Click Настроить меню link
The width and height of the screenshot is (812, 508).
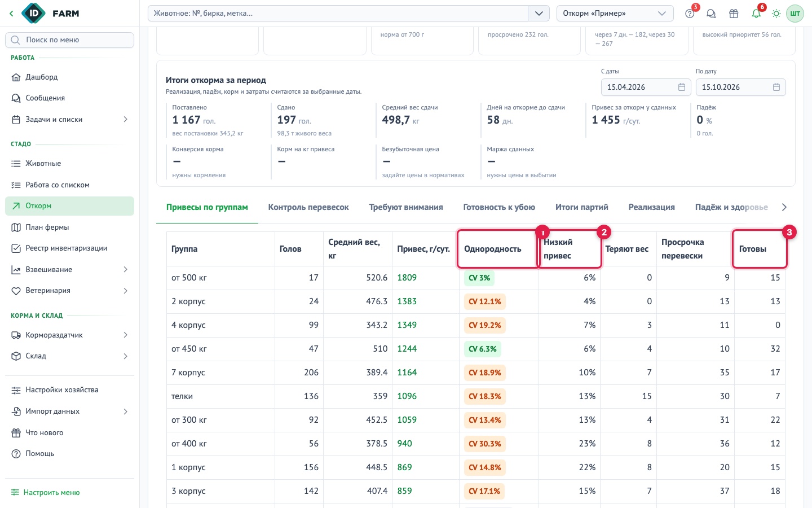(x=46, y=493)
